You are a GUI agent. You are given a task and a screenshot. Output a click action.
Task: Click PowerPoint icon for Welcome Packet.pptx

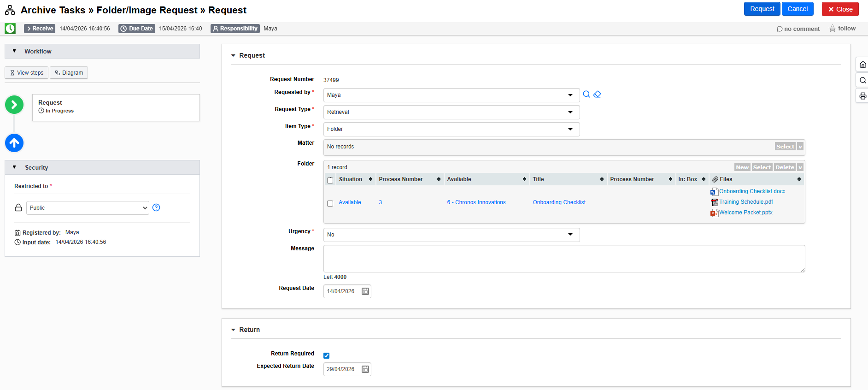pyautogui.click(x=714, y=213)
